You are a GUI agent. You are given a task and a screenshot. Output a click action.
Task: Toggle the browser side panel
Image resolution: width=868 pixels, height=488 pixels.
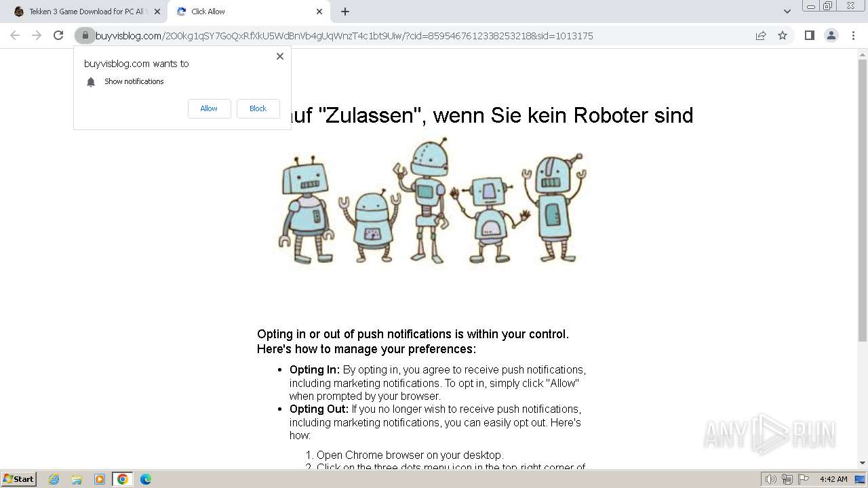[809, 35]
